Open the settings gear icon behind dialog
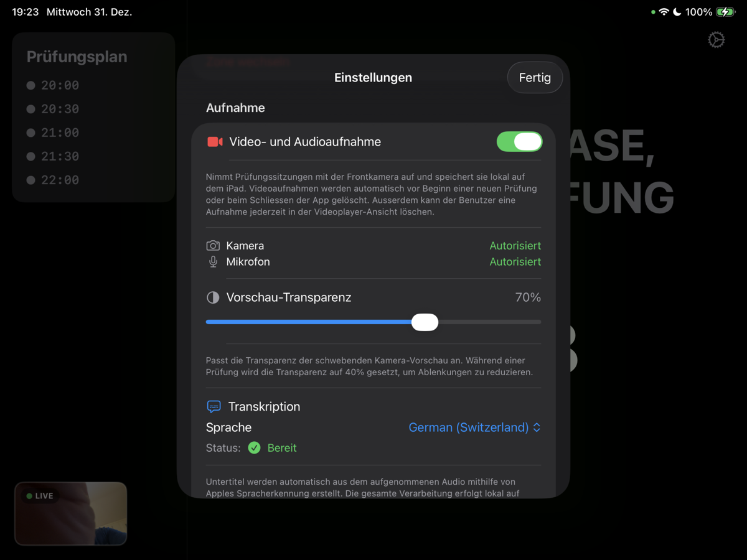Image resolution: width=747 pixels, height=560 pixels. click(716, 40)
